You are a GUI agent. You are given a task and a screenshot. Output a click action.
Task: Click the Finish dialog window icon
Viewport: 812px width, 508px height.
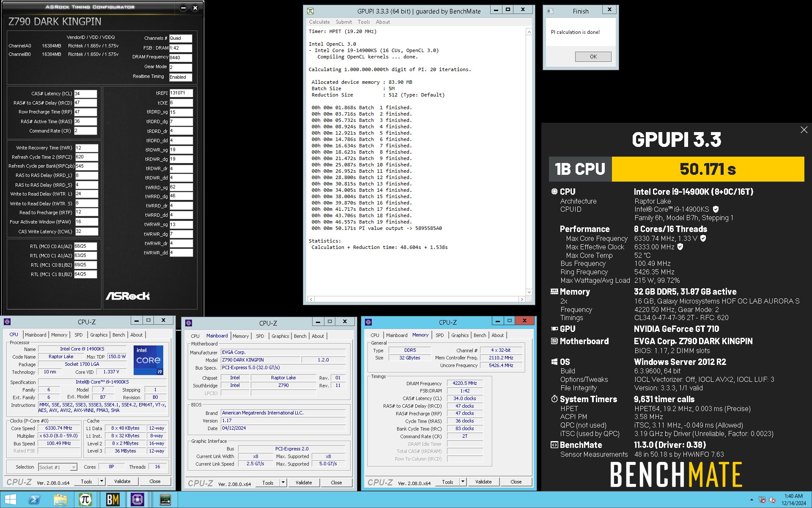pyautogui.click(x=550, y=11)
